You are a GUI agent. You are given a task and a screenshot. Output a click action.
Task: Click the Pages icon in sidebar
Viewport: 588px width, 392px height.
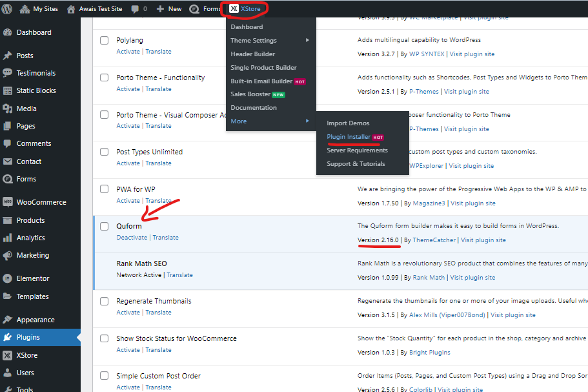click(x=8, y=126)
